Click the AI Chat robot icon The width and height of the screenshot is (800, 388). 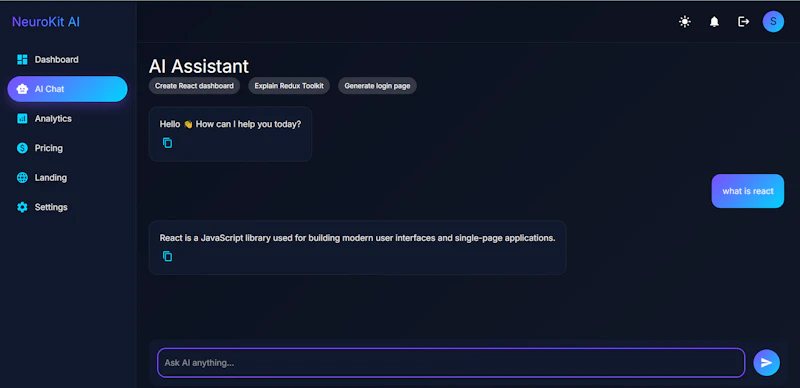22,89
